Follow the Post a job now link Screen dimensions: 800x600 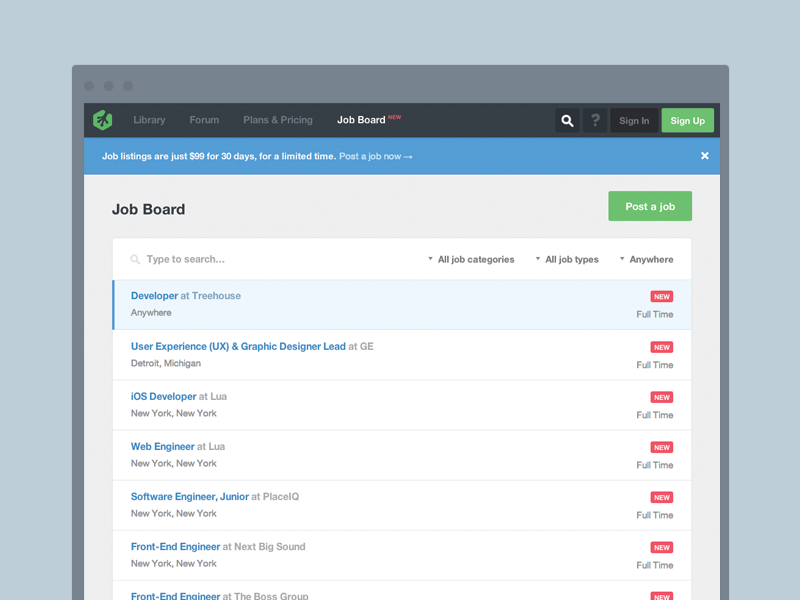pyautogui.click(x=376, y=156)
